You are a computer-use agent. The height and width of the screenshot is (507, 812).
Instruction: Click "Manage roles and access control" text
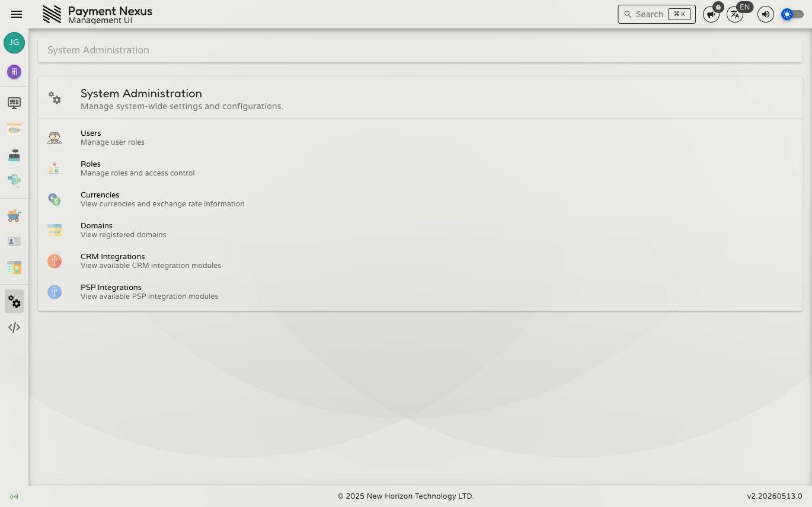(x=138, y=173)
